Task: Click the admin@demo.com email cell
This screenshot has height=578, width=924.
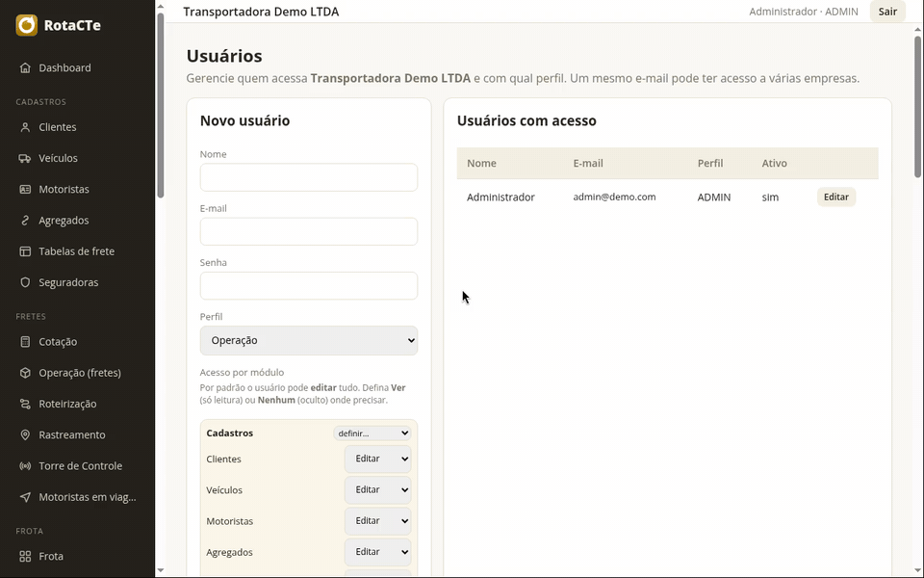Action: point(614,197)
